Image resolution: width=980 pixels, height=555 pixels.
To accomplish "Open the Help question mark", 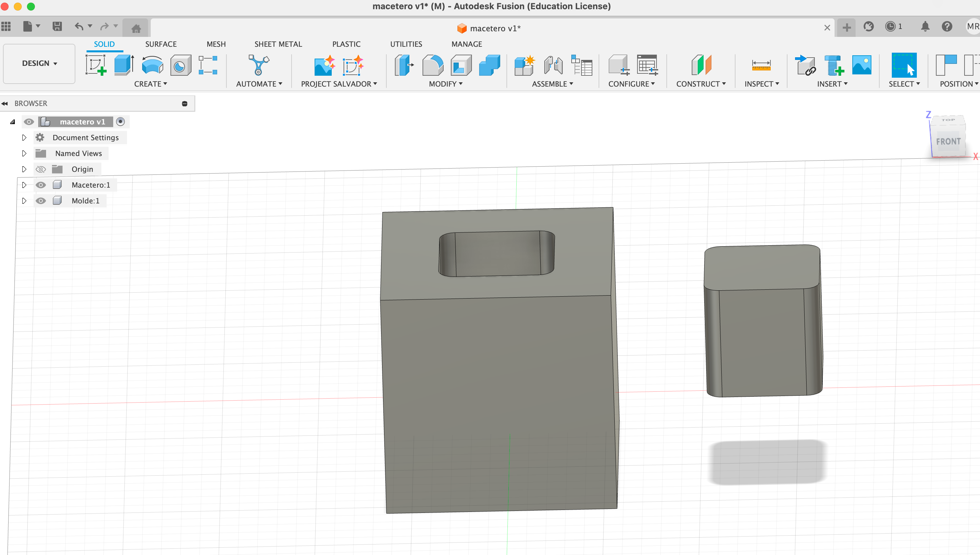I will click(x=947, y=27).
